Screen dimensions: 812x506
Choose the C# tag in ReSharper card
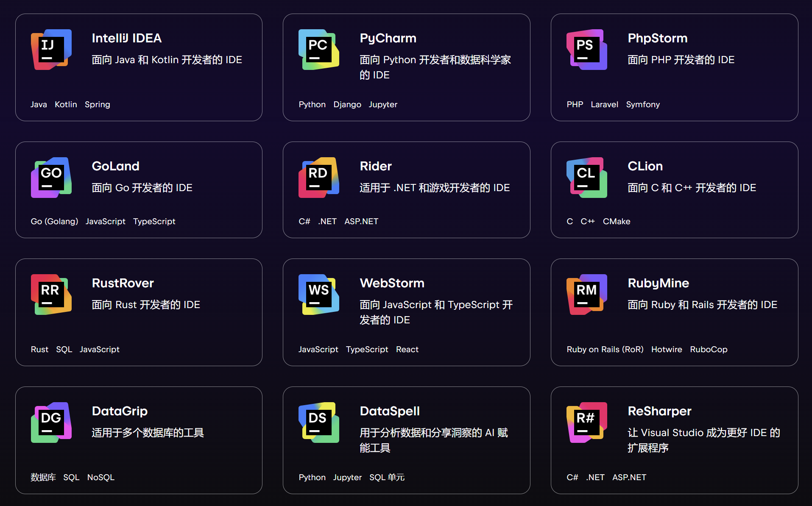coord(572,477)
